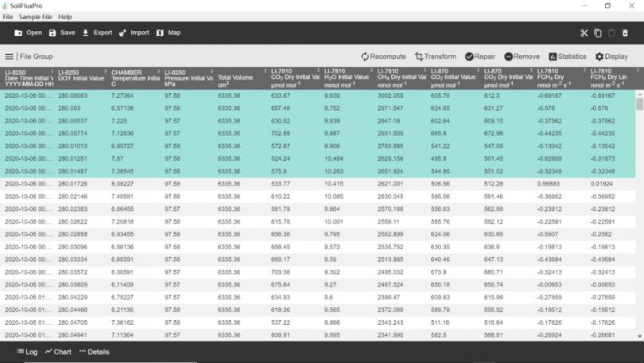Image resolution: width=644 pixels, height=363 pixels.
Task: Open the Import tool
Action: pyautogui.click(x=122, y=33)
